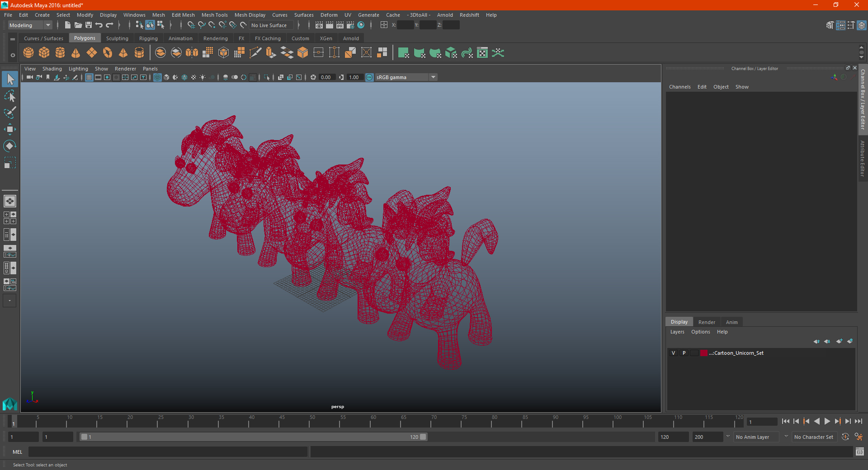Open the Layers menu in Layer Editor
The image size is (868, 470).
[677, 332]
